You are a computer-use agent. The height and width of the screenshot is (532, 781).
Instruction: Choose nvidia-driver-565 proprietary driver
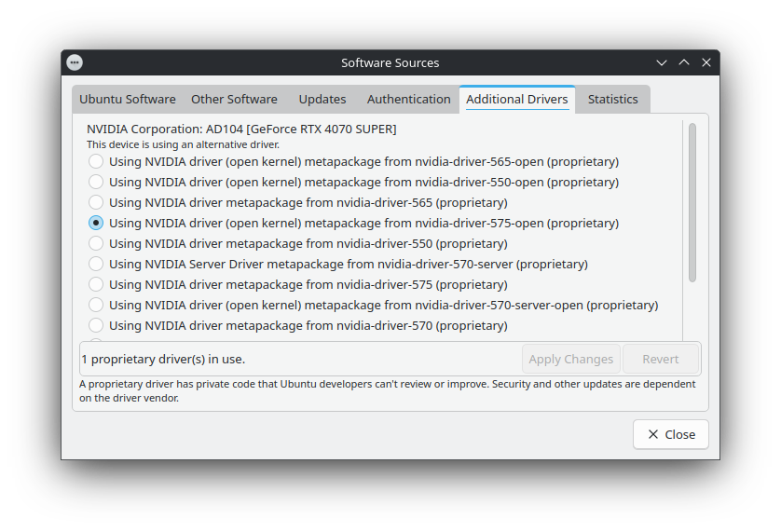[x=298, y=202]
